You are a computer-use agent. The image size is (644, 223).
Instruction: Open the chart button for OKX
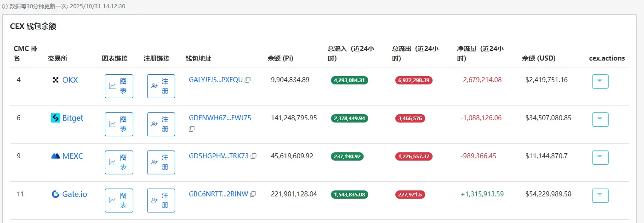point(119,86)
